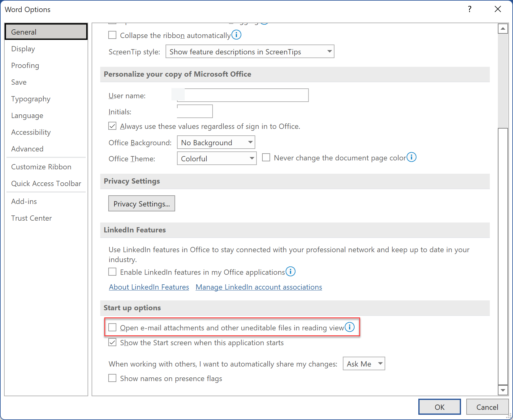513x420 pixels.
Task: Click the Privacy Settings... button
Action: tap(142, 204)
